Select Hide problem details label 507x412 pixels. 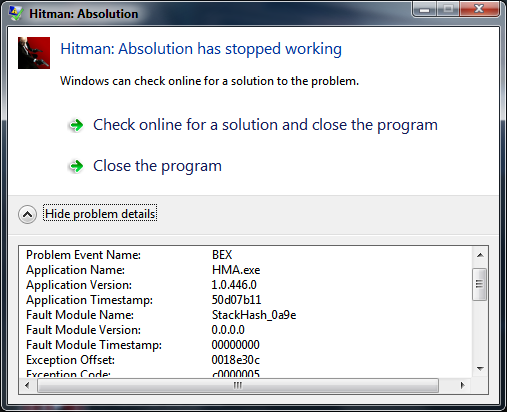pyautogui.click(x=100, y=214)
